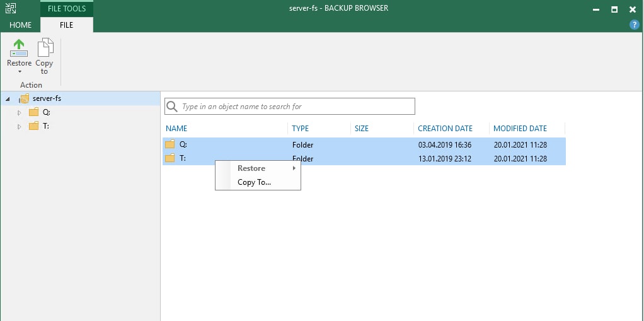Click the app logo icon in title bar
Screen dimensions: 644x321
(10, 9)
